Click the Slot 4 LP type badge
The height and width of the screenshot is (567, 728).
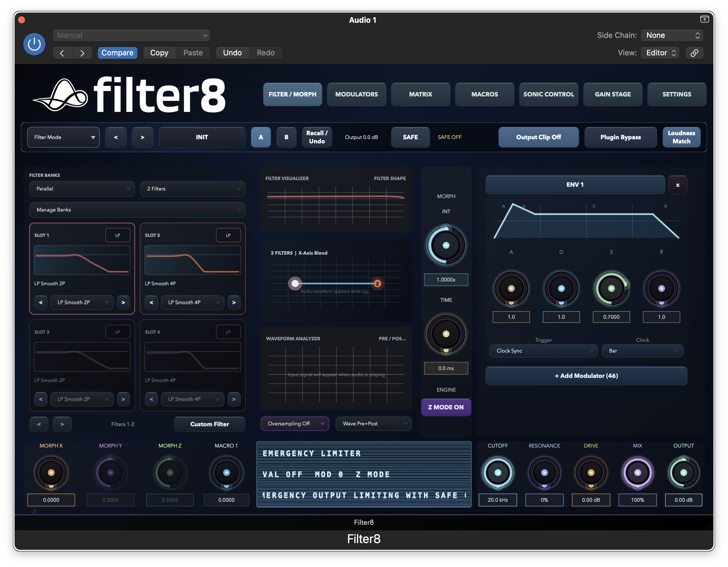pyautogui.click(x=228, y=332)
